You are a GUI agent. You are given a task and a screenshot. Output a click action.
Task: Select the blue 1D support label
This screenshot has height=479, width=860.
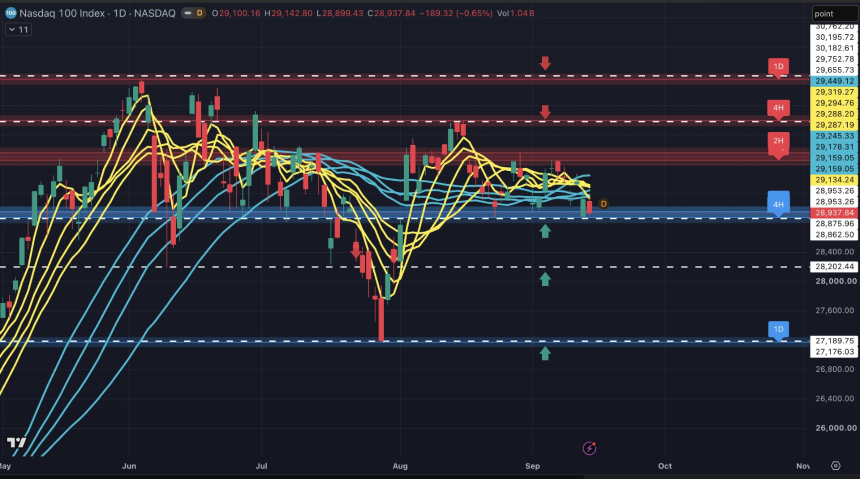[x=778, y=330]
